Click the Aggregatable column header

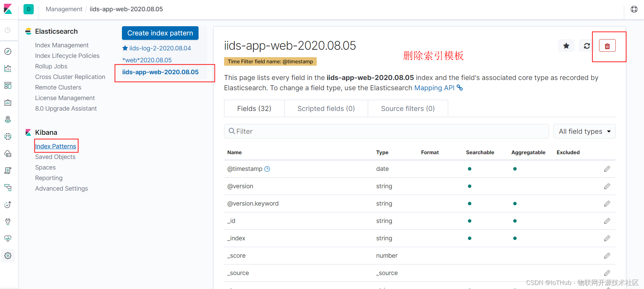[528, 152]
